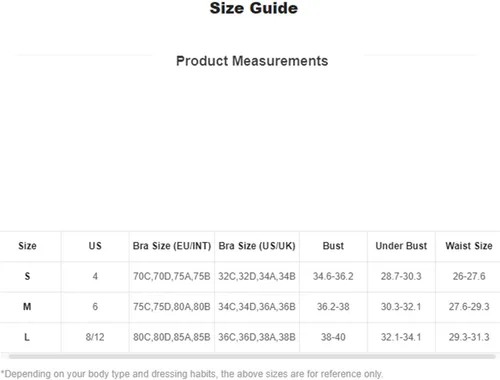This screenshot has width=500, height=380.
Task: Click the 28.7-30.3 under bust cell
Action: 401,276
